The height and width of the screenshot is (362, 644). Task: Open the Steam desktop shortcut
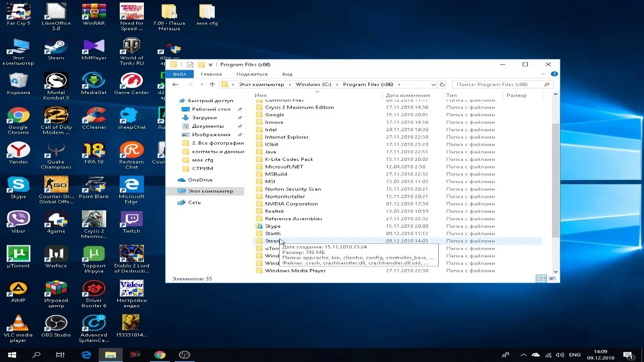(x=56, y=49)
